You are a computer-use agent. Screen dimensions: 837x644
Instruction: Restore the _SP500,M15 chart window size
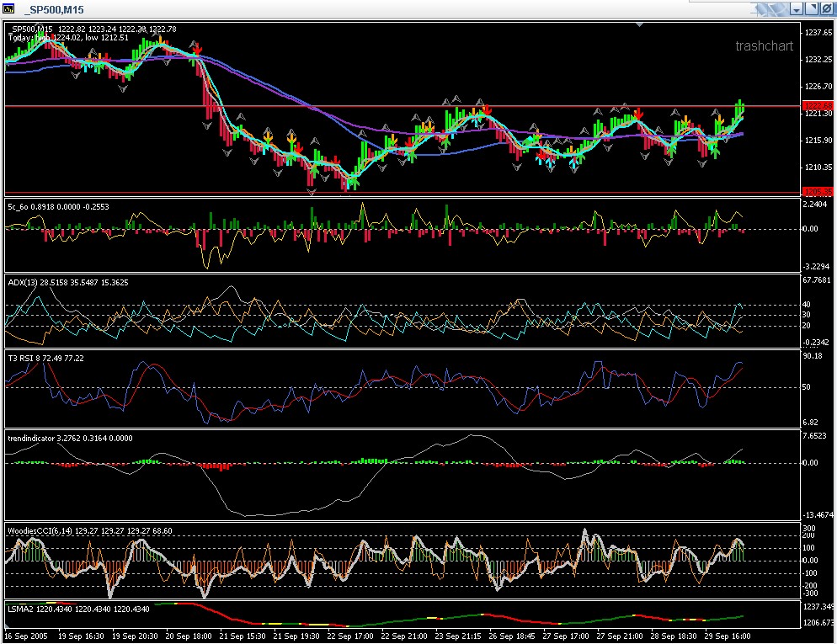point(811,8)
